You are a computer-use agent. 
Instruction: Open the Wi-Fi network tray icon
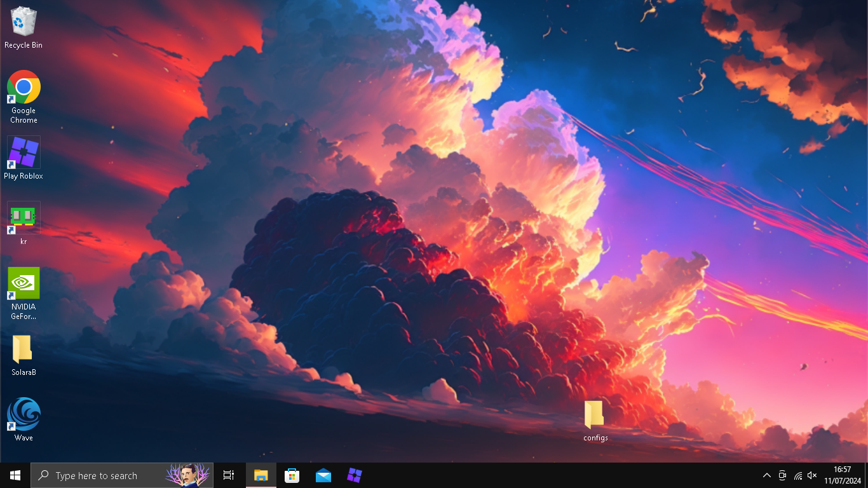(797, 475)
